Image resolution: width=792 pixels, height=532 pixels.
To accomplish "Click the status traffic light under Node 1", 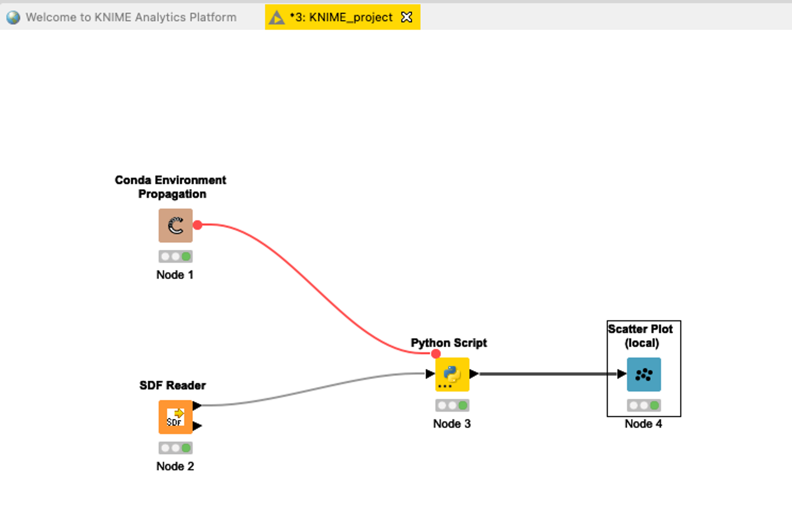I will pyautogui.click(x=175, y=256).
